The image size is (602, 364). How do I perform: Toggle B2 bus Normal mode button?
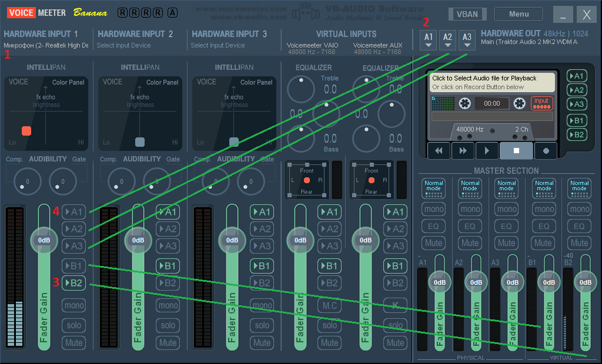579,188
